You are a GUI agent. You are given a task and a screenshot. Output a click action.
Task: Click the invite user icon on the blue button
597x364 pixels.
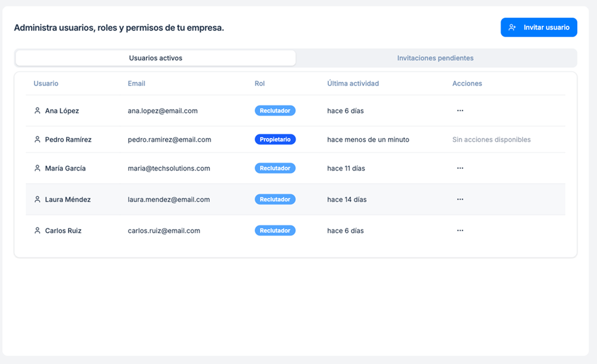pyautogui.click(x=513, y=27)
